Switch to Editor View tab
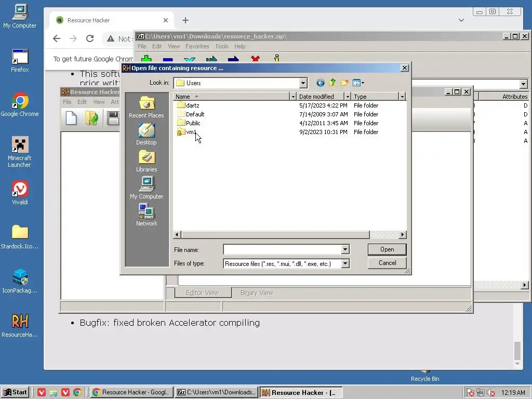 [x=203, y=293]
